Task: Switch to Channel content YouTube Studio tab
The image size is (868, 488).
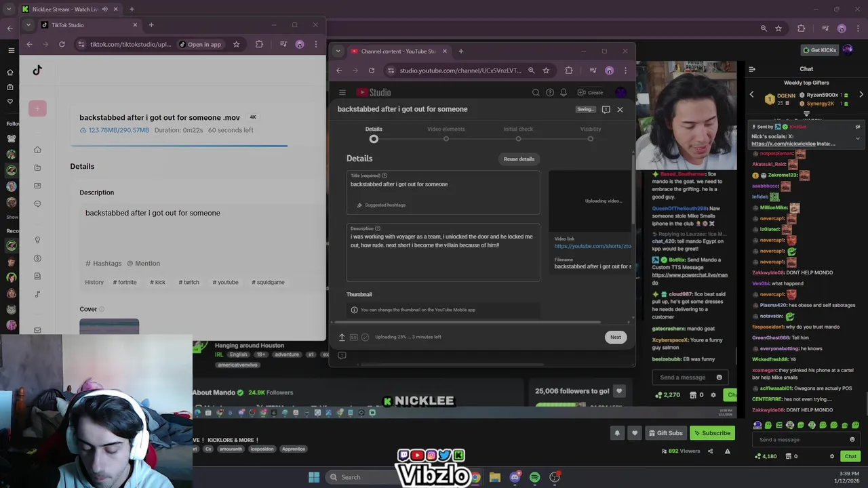Action: click(398, 52)
